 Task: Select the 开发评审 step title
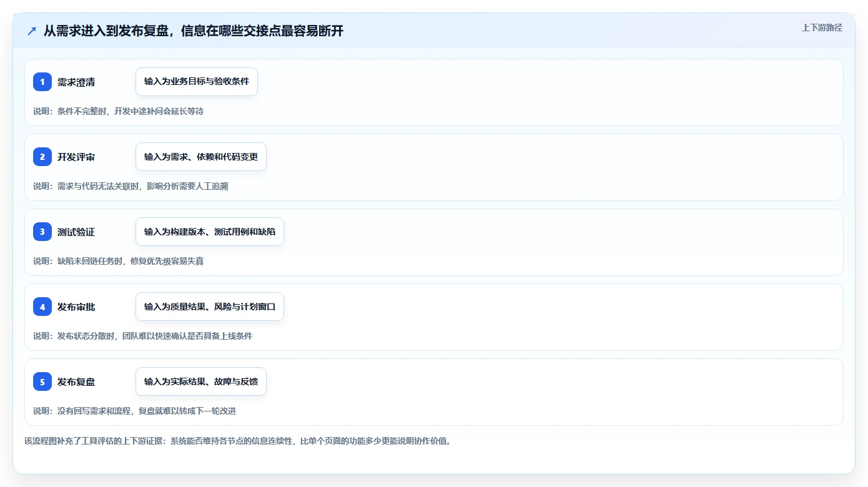pyautogui.click(x=76, y=157)
